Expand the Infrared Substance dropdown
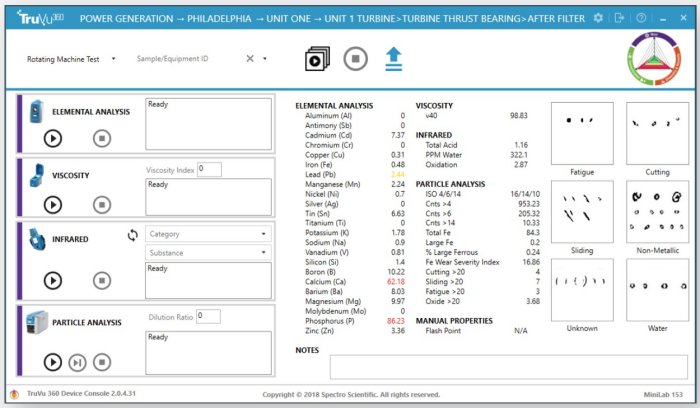Image resolution: width=700 pixels, height=408 pixels. (x=208, y=253)
